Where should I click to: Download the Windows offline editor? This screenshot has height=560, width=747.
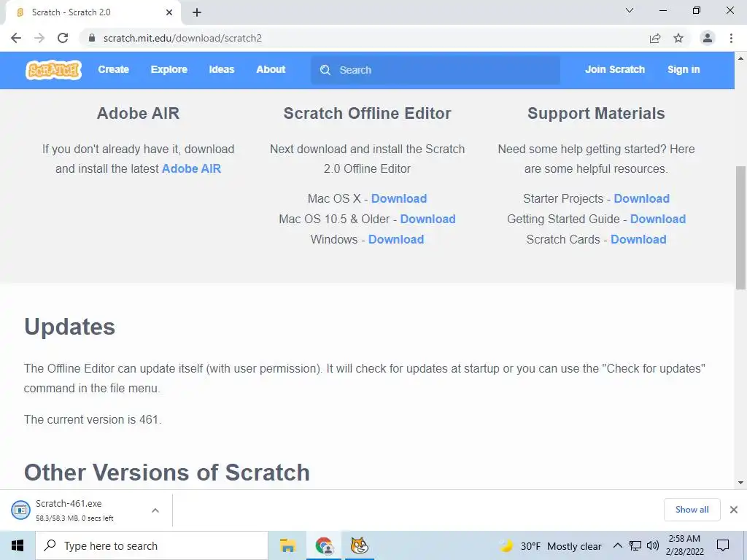(396, 239)
